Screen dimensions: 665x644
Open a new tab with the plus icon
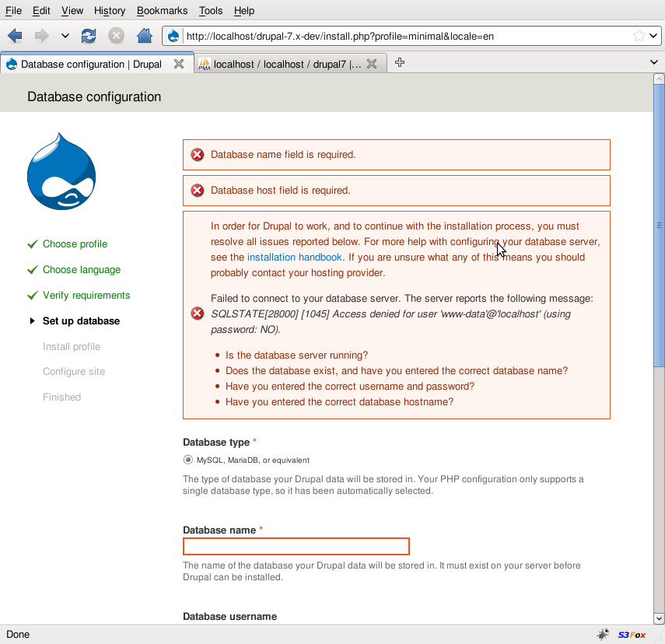[x=400, y=62]
